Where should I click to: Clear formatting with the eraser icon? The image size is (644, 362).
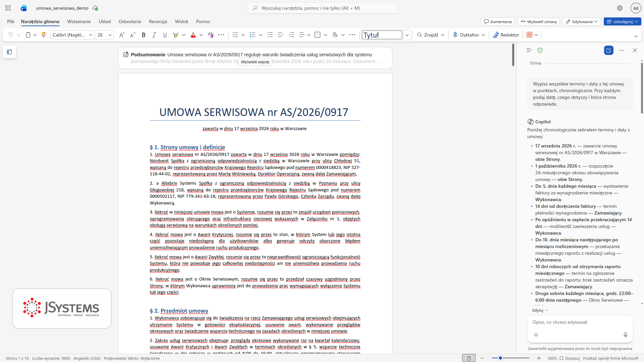pos(211,35)
